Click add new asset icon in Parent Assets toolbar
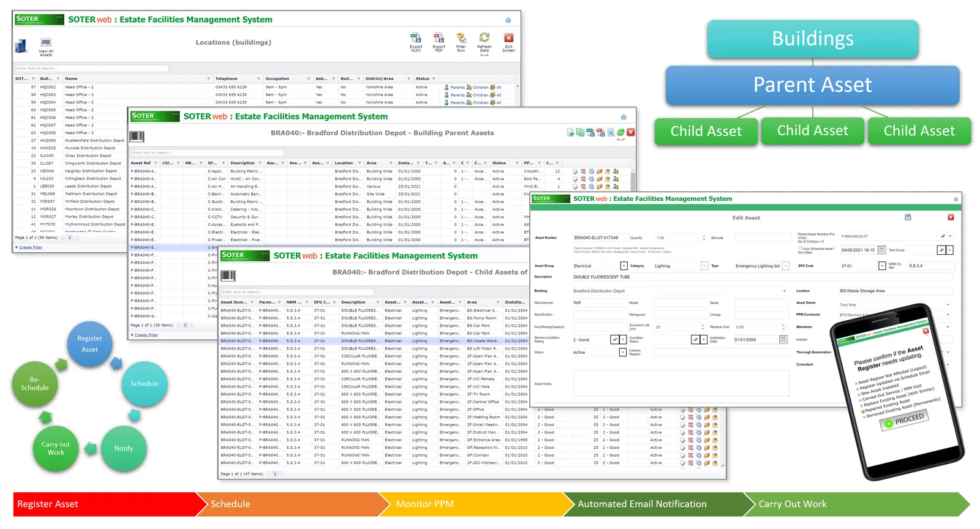The image size is (980, 529). coord(570,132)
